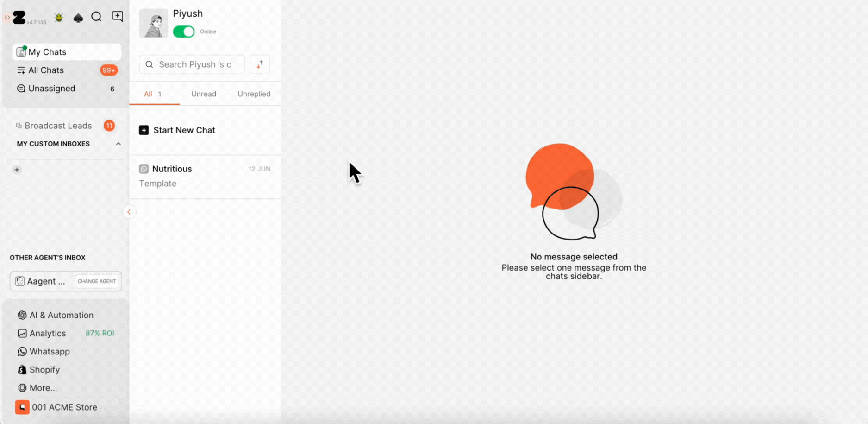Click the Change Agent button
The height and width of the screenshot is (424, 868).
coord(97,281)
